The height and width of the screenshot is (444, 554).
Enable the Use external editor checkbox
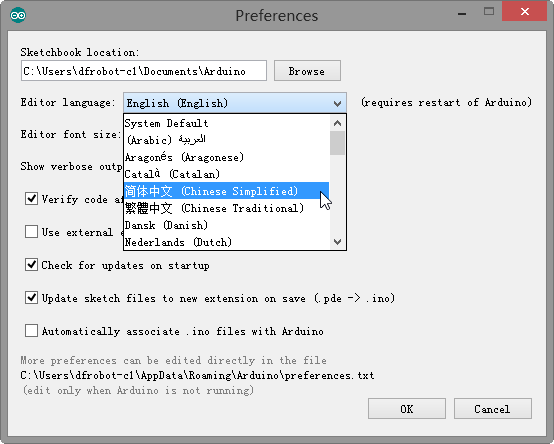click(31, 232)
